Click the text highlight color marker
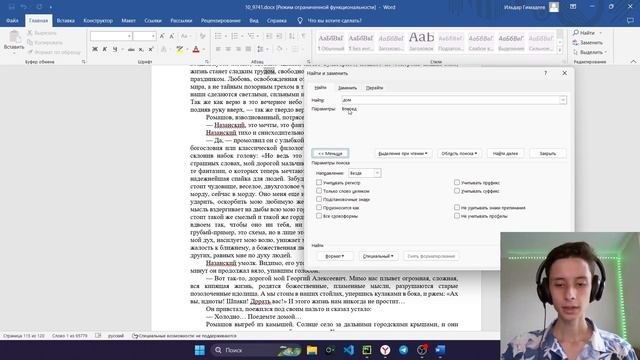 click(180, 49)
